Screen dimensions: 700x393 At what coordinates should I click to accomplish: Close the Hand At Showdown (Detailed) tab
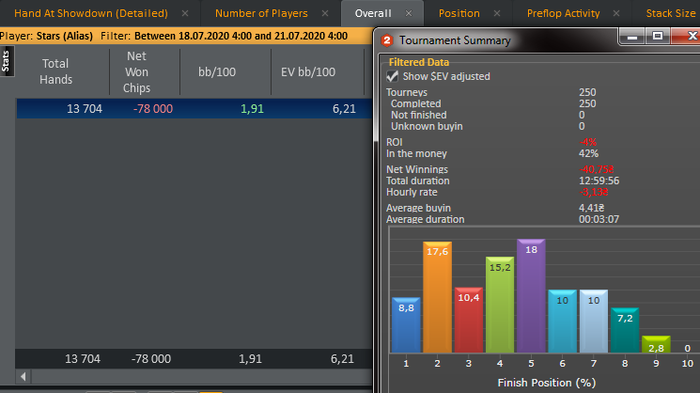pos(185,13)
